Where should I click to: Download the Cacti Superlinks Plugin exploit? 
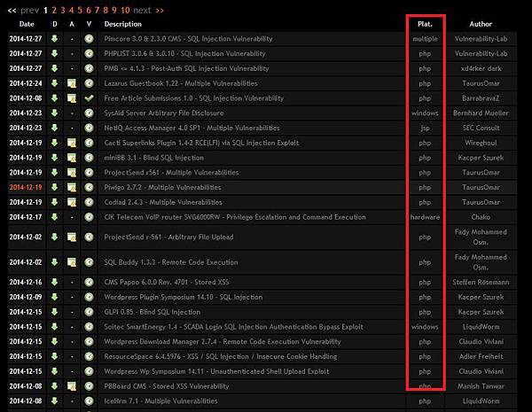(55, 143)
